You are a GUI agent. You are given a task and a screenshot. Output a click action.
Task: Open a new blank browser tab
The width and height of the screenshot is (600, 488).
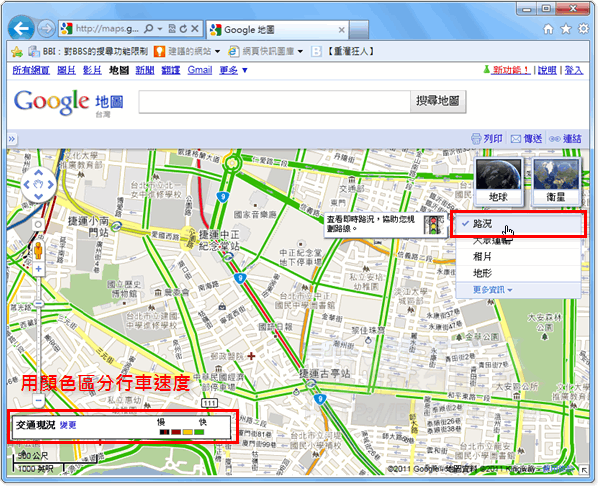[x=359, y=30]
